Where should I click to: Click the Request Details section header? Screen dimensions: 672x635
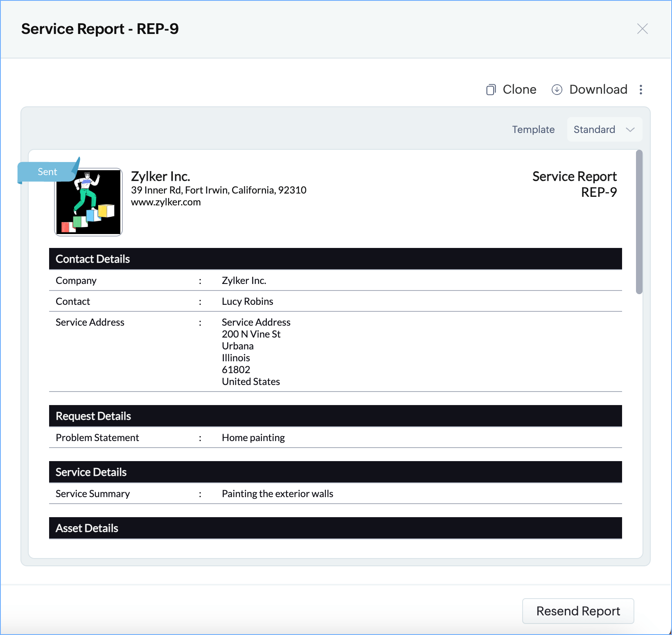click(93, 416)
